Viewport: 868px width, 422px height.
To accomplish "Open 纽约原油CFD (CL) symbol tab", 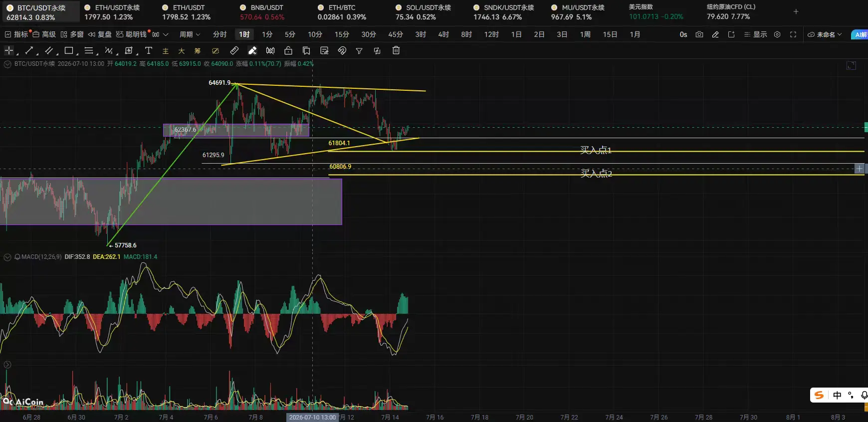I will tap(731, 12).
